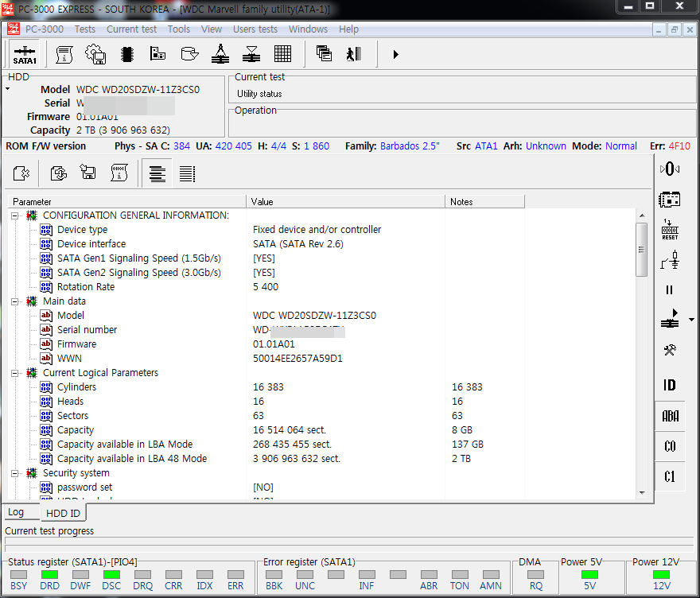The height and width of the screenshot is (598, 700).
Task: Open the scroll info icon in top toolbar
Action: [64, 54]
